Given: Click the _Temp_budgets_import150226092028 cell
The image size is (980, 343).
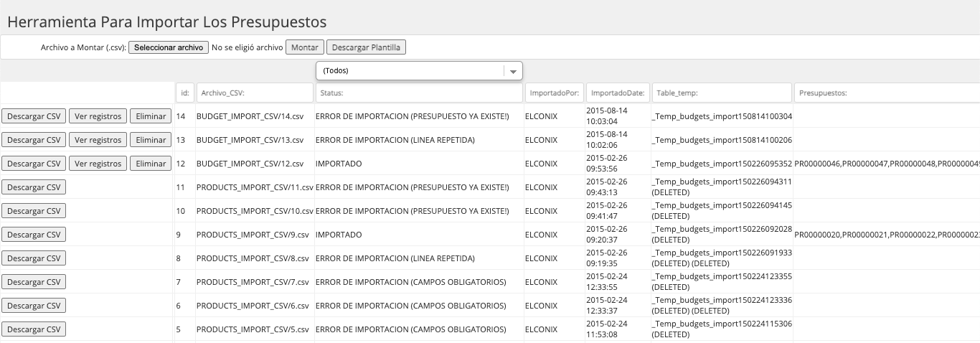Looking at the screenshot, I should click(722, 235).
